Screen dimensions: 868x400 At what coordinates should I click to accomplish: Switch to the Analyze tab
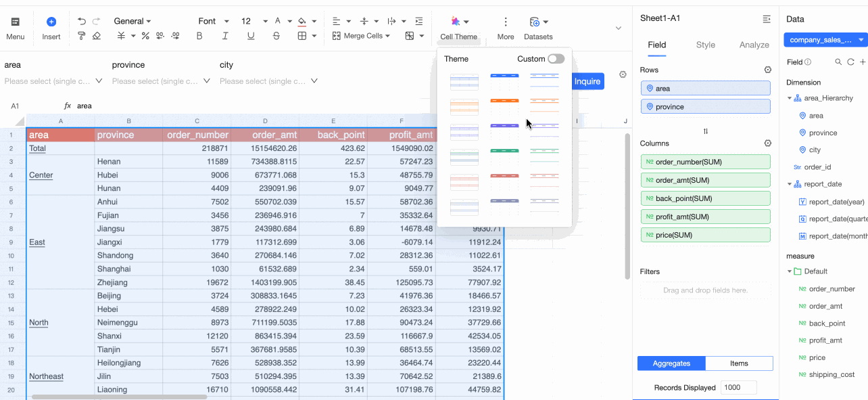tap(754, 45)
